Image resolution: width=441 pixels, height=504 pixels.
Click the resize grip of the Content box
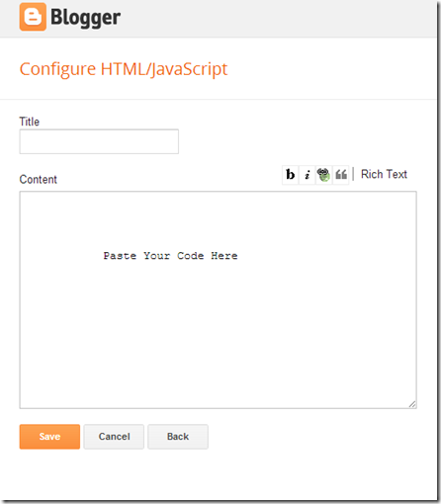tap(412, 404)
